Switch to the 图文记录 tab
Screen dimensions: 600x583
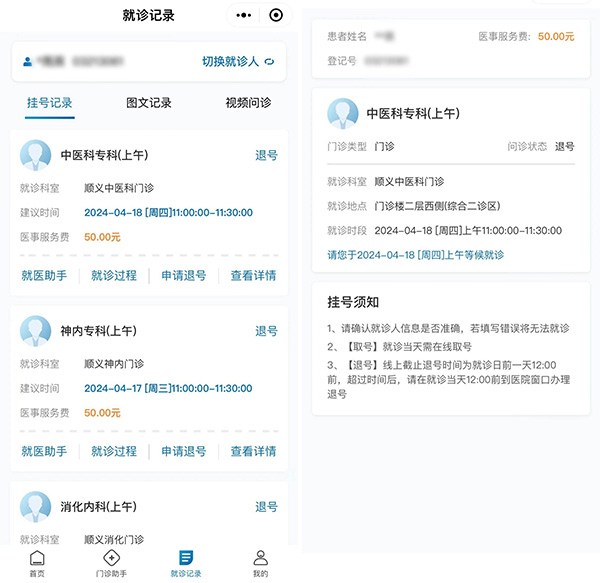coord(149,103)
